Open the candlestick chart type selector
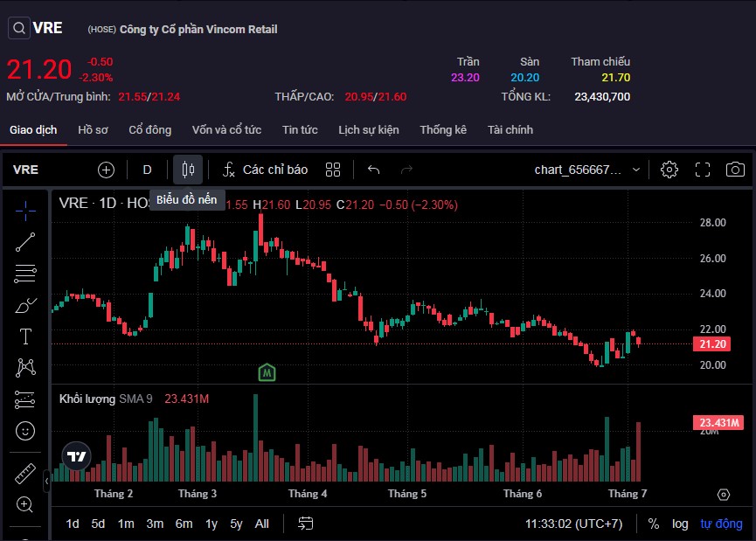 click(x=187, y=170)
